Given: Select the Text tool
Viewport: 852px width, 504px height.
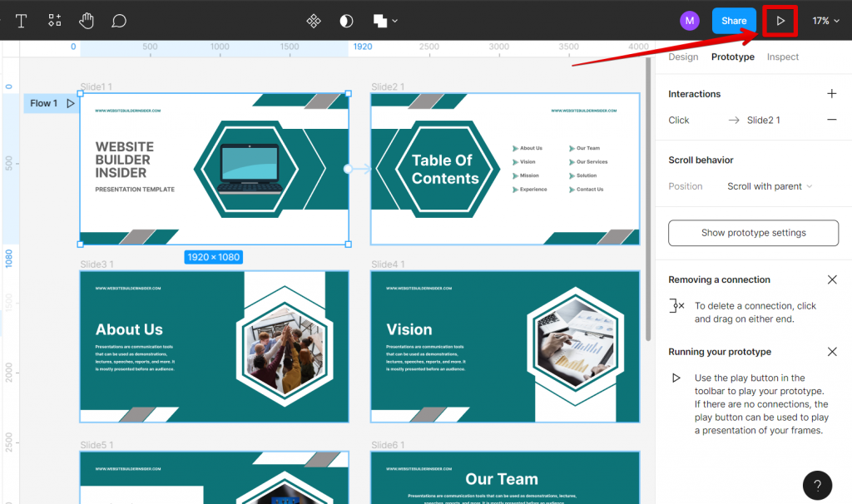Looking at the screenshot, I should tap(21, 21).
